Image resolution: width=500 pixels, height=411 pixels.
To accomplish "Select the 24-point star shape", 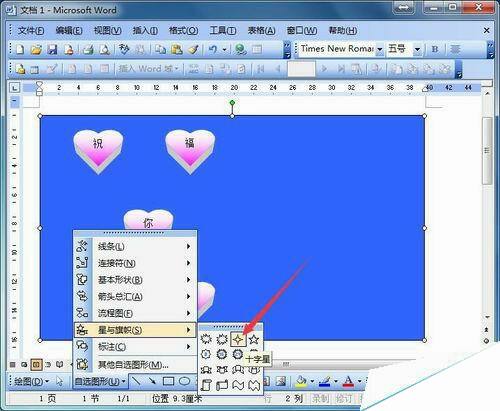I will coord(238,354).
